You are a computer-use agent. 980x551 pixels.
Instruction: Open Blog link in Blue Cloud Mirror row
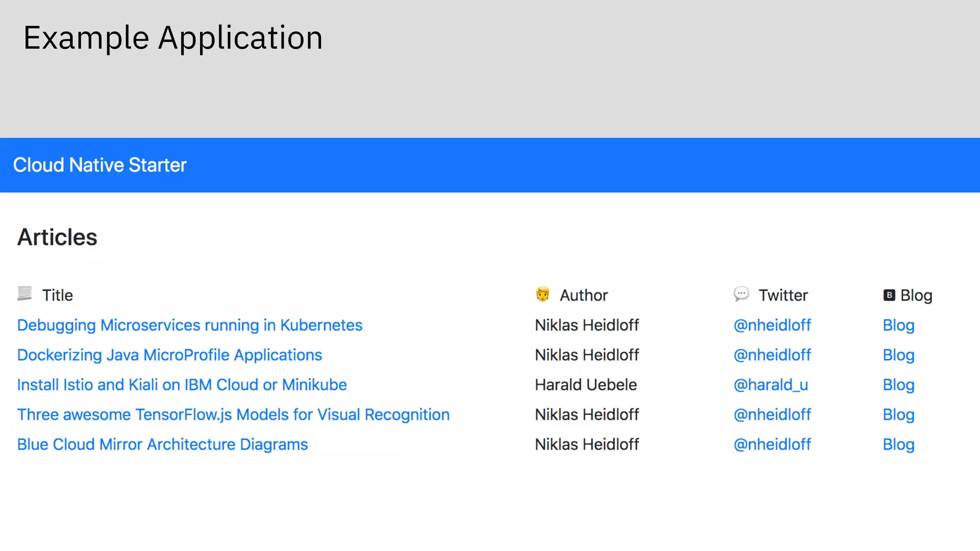[899, 444]
